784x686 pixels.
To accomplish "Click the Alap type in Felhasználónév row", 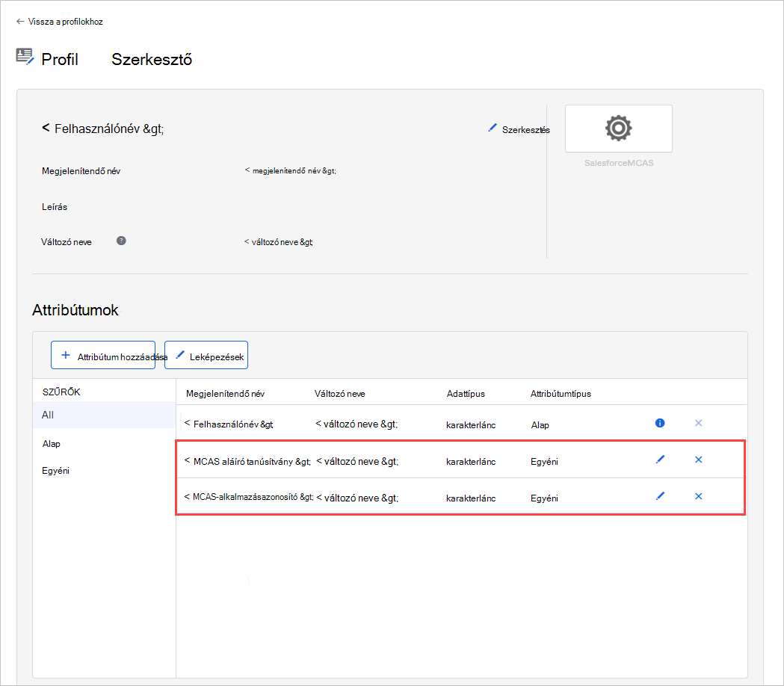I will click(x=540, y=425).
